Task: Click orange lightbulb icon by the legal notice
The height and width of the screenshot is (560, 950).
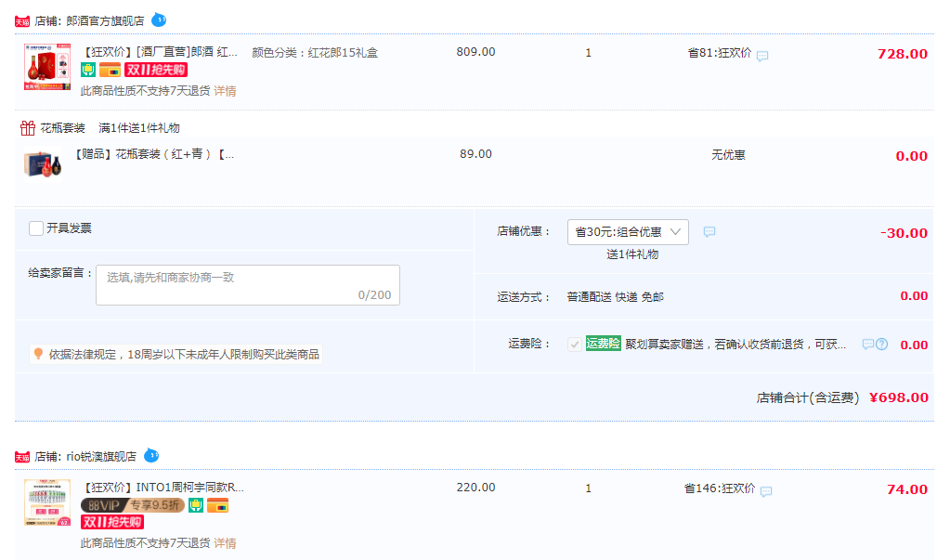Action: (39, 353)
